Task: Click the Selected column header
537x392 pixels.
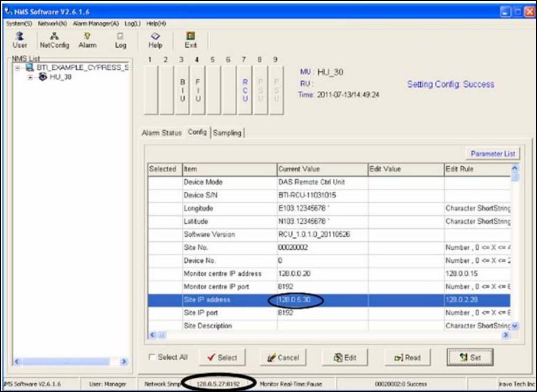Action: (x=165, y=169)
